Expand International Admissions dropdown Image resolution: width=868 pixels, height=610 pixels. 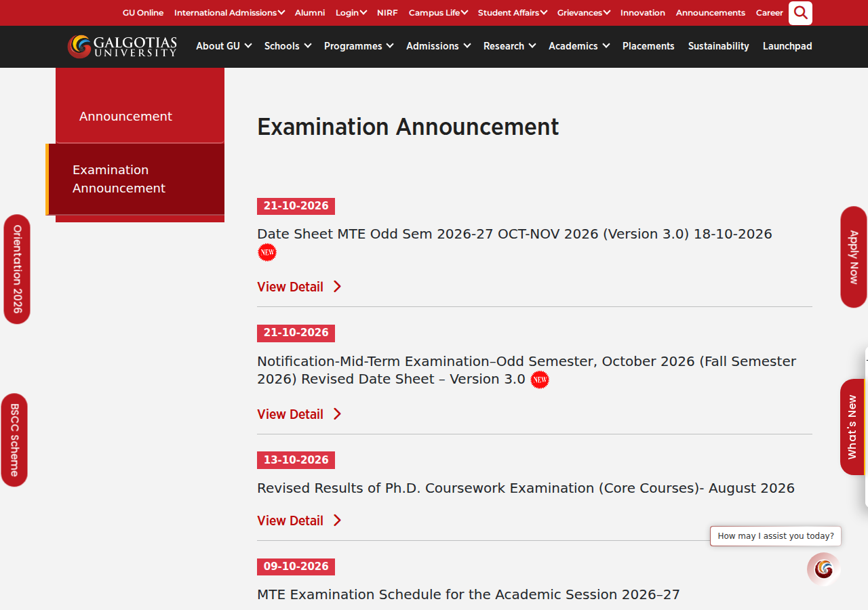229,13
